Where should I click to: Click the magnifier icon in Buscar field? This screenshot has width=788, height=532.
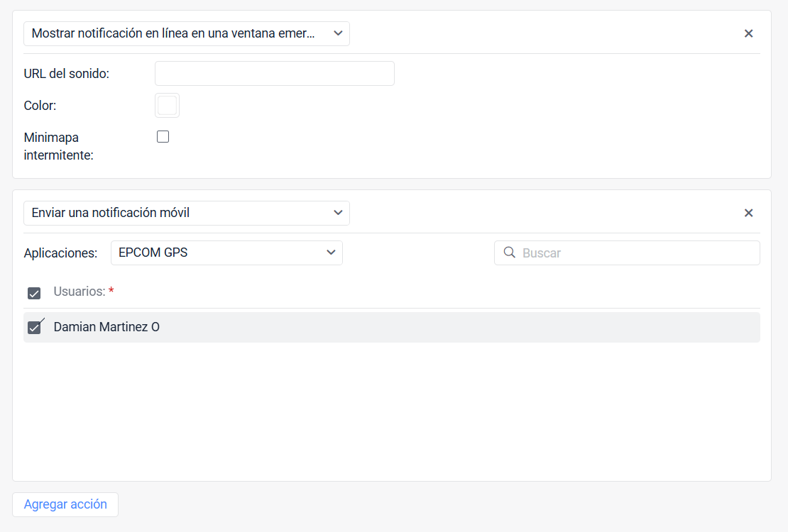tap(509, 253)
